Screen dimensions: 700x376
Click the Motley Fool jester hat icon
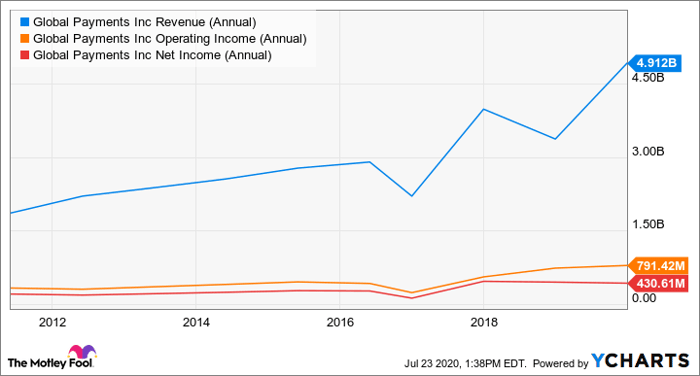(x=81, y=351)
